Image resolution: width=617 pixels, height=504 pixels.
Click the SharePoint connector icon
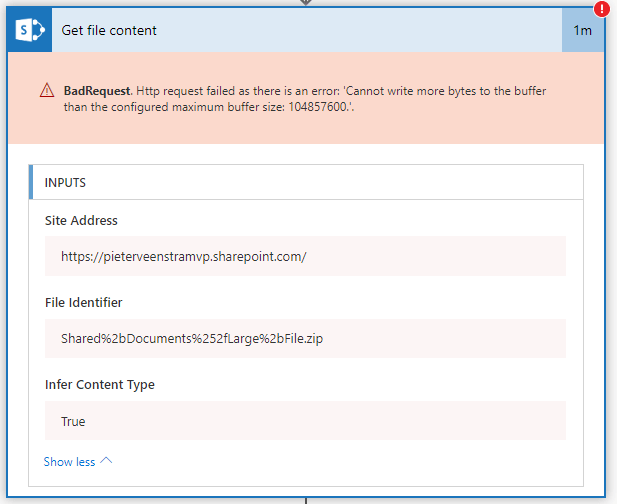[x=30, y=30]
